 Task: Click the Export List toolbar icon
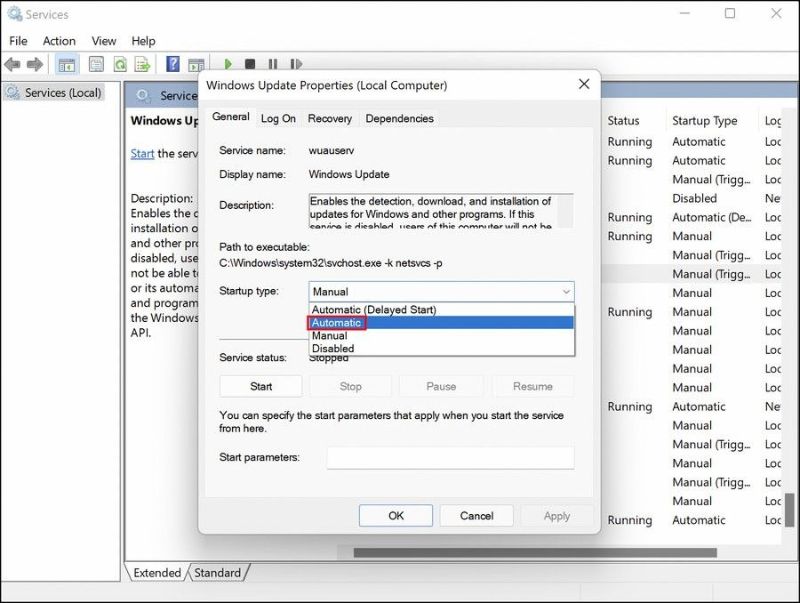(x=143, y=65)
